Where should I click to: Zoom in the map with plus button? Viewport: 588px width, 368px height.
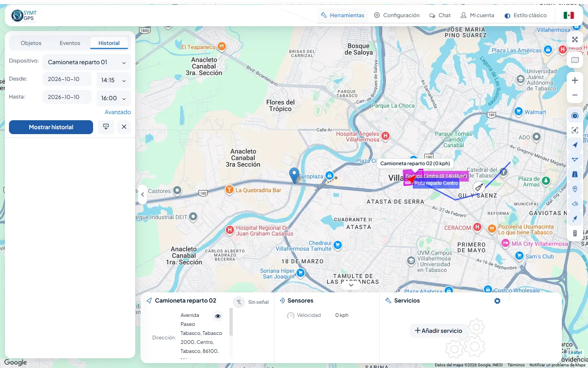pyautogui.click(x=575, y=81)
